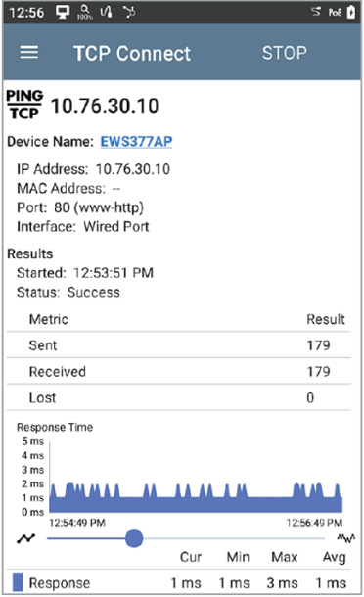The height and width of the screenshot is (597, 364).
Task: Tap the 10.76.30.10 target address heading
Action: click(x=105, y=106)
